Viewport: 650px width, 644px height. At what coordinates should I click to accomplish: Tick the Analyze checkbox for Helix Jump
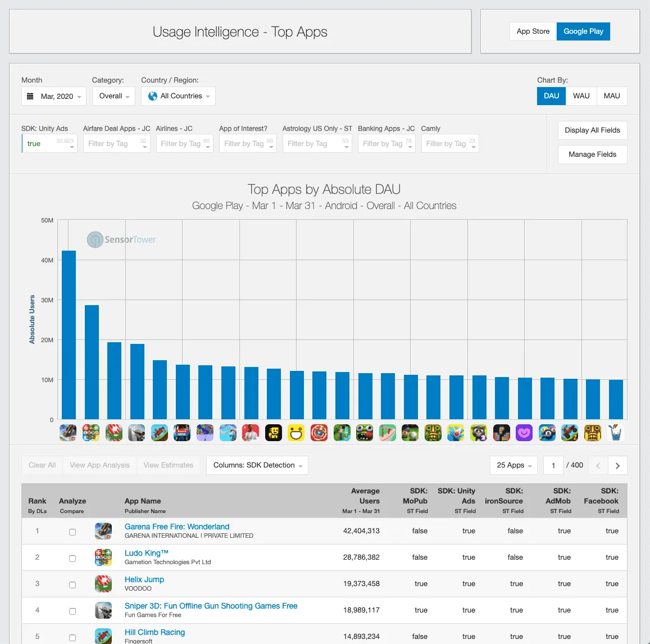[x=72, y=585]
